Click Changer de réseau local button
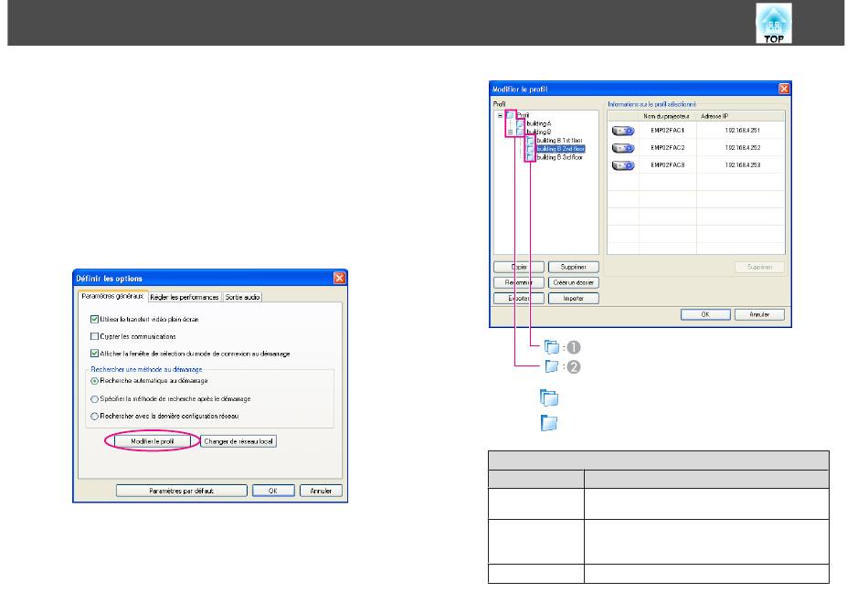Screen dimensions: 868x603 pos(238,441)
